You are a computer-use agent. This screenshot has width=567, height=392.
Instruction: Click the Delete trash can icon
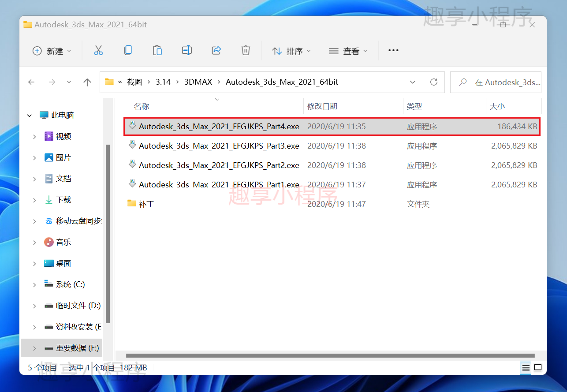tap(246, 51)
